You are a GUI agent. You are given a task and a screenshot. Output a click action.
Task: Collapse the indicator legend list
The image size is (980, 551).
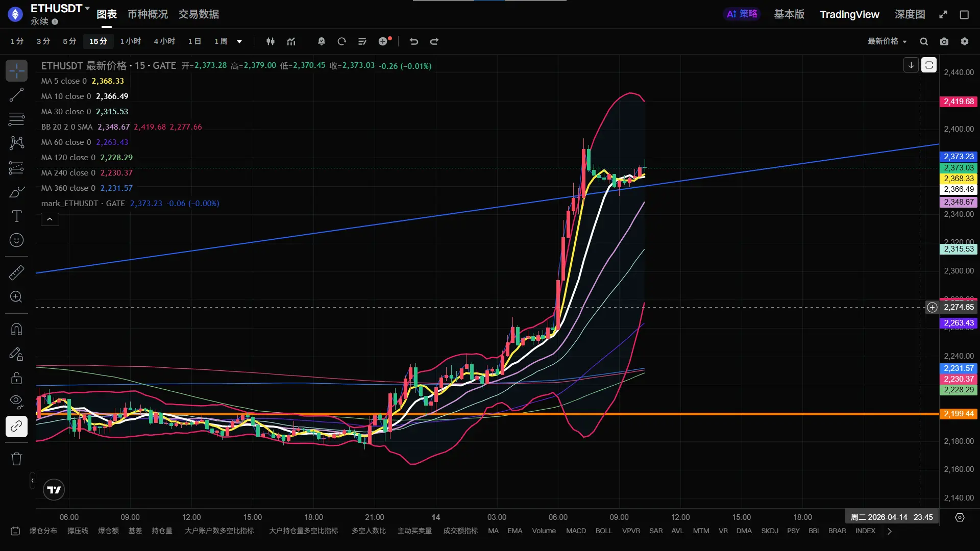(50, 219)
